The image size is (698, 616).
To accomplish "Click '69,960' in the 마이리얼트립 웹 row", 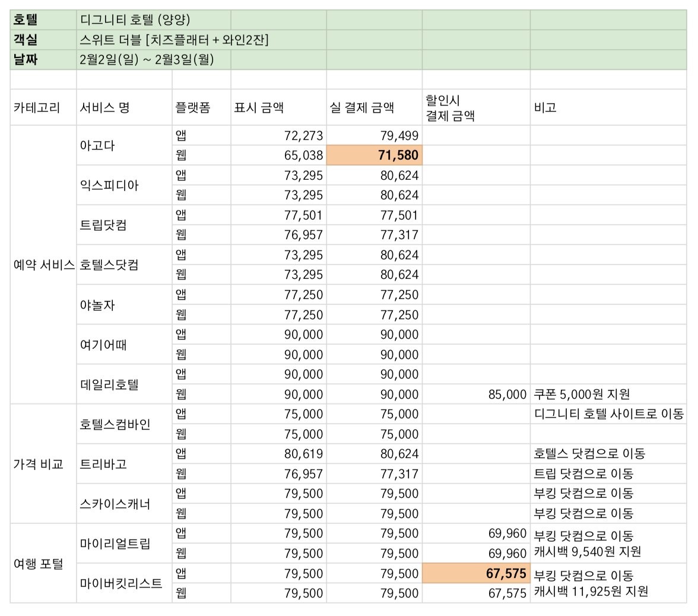I will click(476, 554).
